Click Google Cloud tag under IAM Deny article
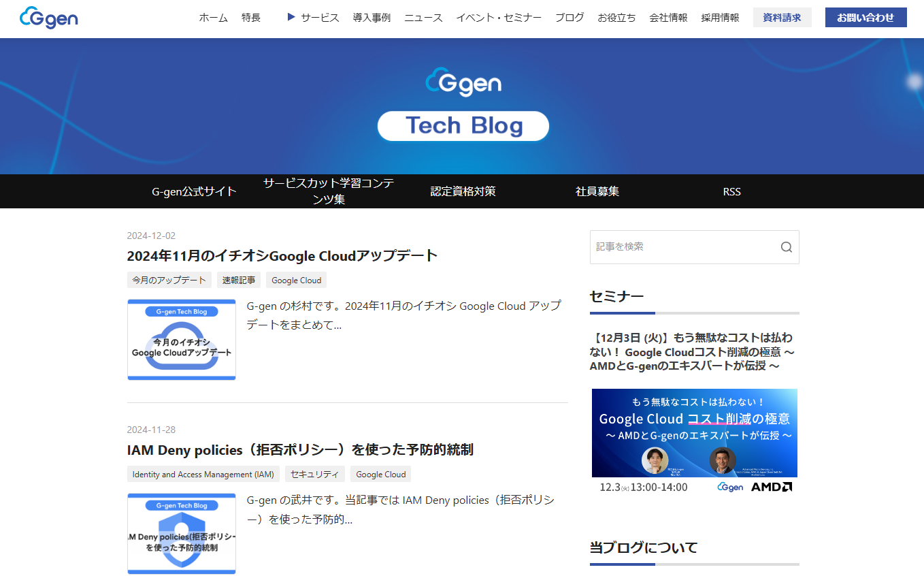924x576 pixels. point(380,474)
